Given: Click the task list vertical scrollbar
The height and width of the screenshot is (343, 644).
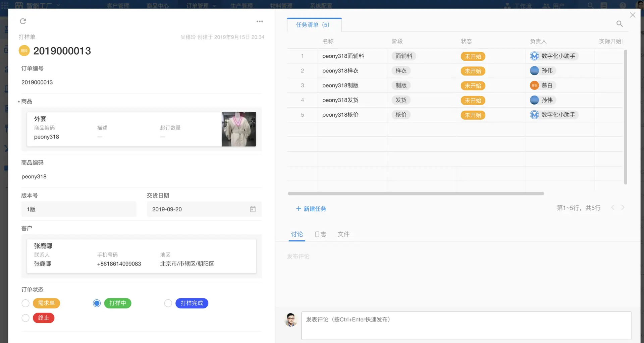Looking at the screenshot, I should pyautogui.click(x=625, y=117).
